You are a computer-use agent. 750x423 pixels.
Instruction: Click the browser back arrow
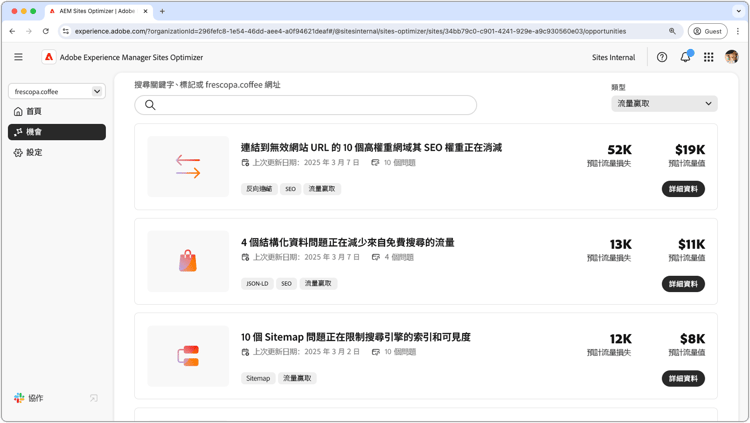[12, 31]
